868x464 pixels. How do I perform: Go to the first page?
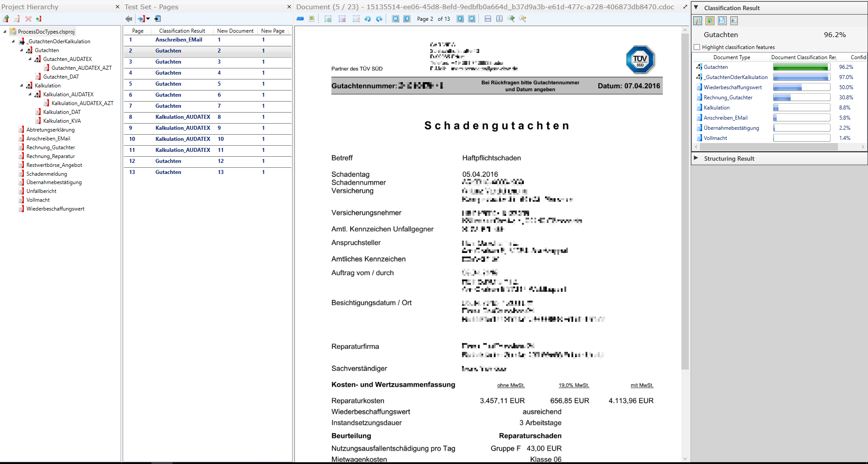coord(395,19)
